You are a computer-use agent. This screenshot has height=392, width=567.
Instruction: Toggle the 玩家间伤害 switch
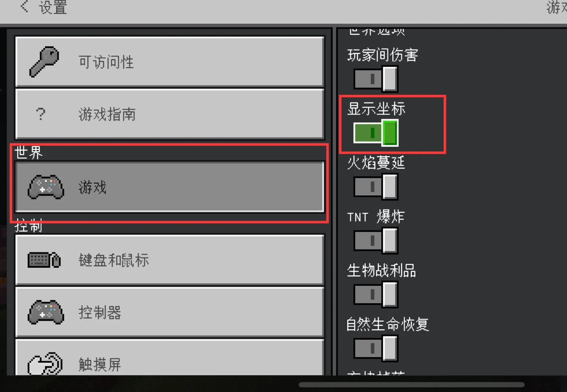(x=376, y=79)
